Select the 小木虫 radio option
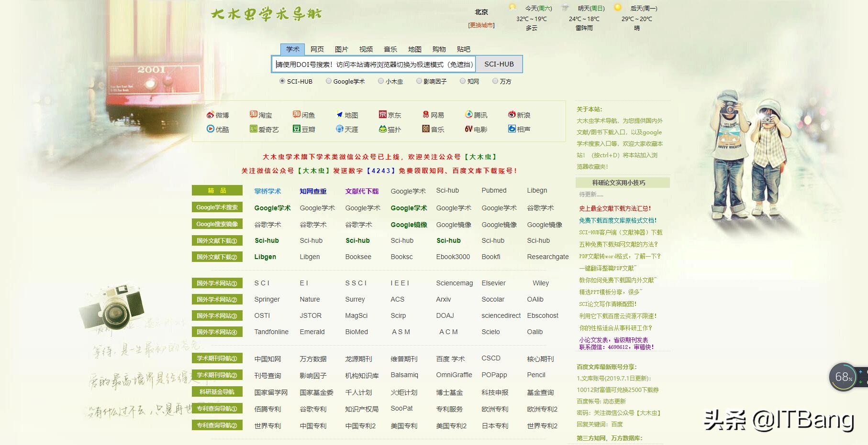The width and height of the screenshot is (868, 445). tap(381, 81)
